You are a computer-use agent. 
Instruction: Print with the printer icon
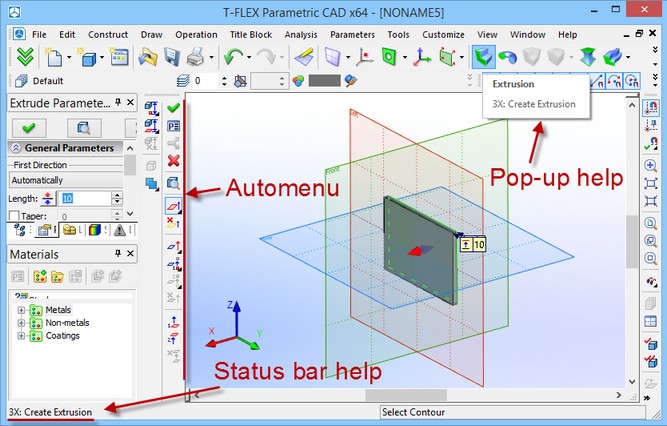[196, 57]
